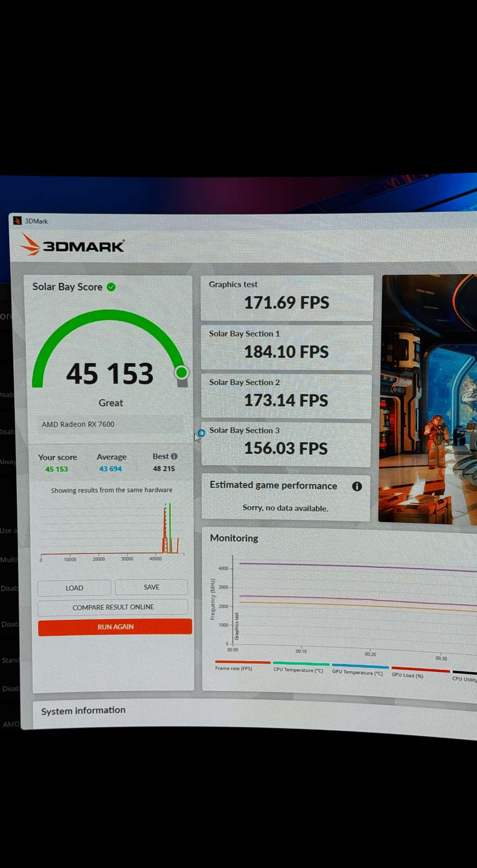Screen dimensions: 477x868
Task: Click the Solar Bay astronaut preview image
Action: click(x=428, y=399)
